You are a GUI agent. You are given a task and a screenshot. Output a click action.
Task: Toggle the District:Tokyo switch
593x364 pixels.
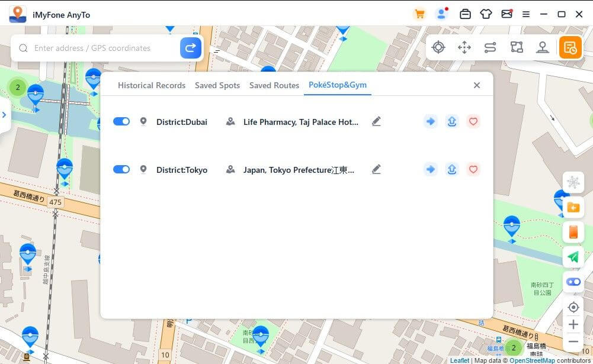121,169
